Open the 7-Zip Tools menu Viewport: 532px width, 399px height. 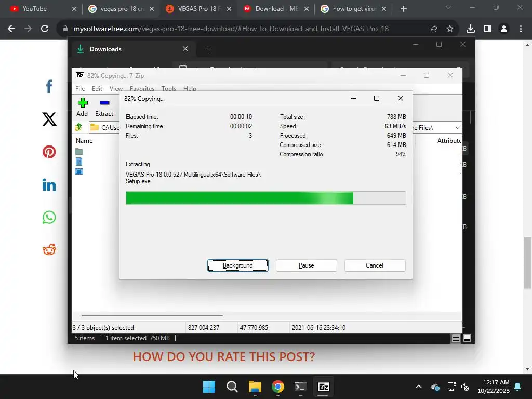(x=169, y=88)
